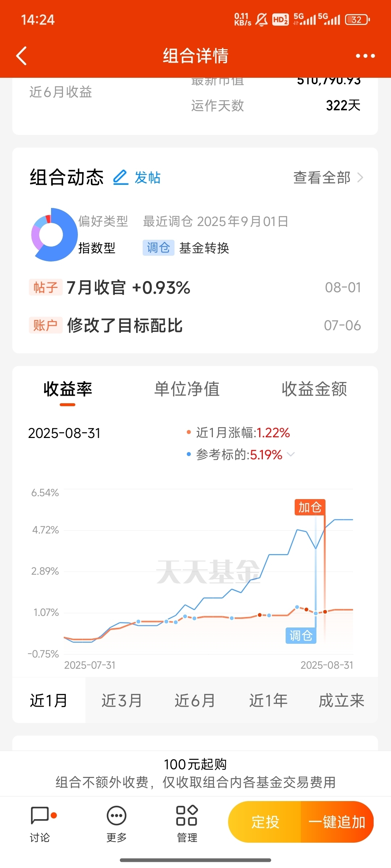Tap the blue 调仓 chart marker
This screenshot has height=868, width=391.
(301, 635)
